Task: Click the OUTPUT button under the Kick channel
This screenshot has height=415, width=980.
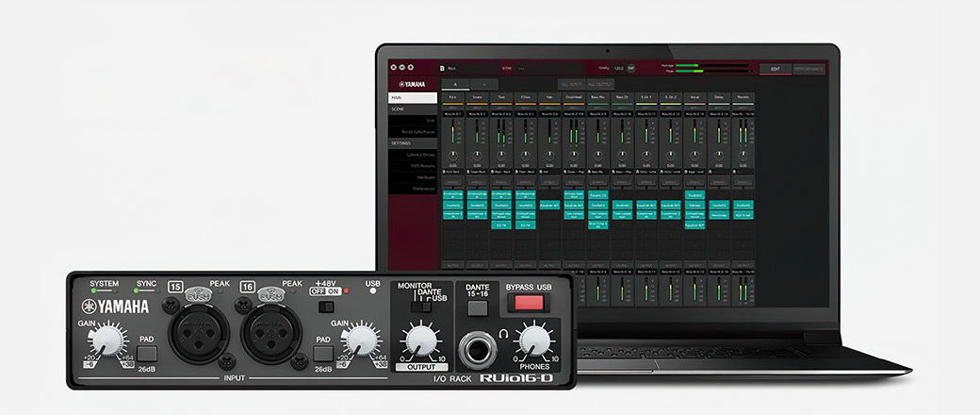Action: [x=453, y=265]
